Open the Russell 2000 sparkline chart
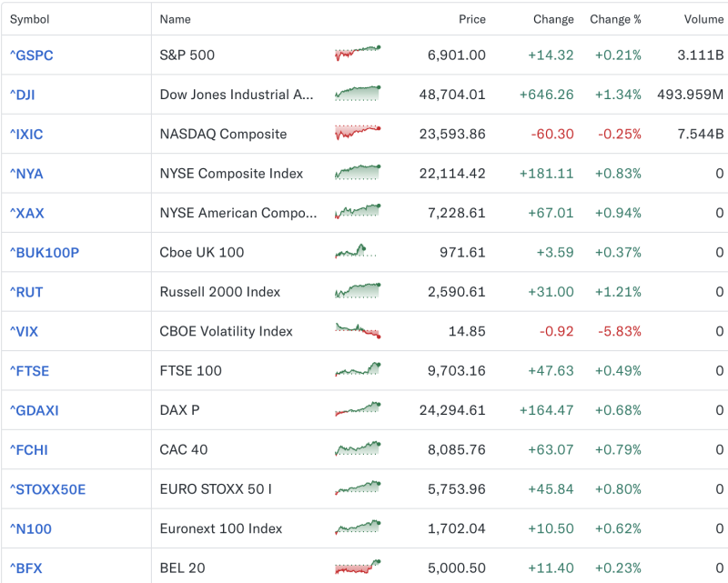The height and width of the screenshot is (583, 728). click(357, 292)
